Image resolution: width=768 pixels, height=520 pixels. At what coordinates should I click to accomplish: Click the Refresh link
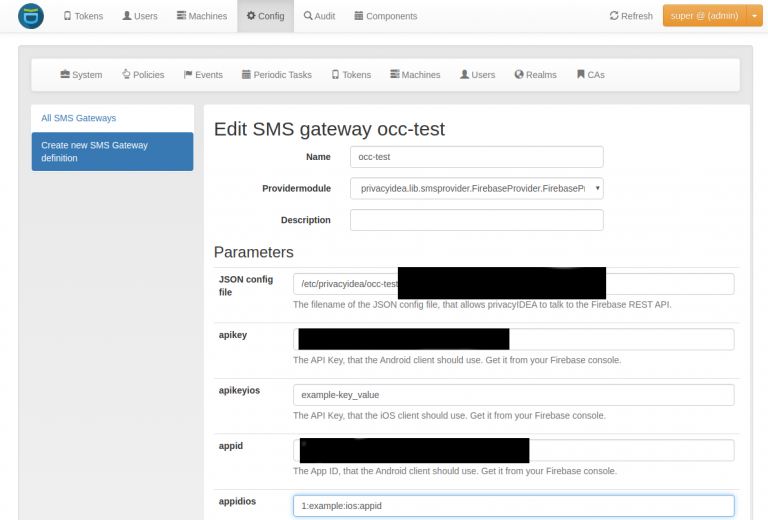[x=631, y=16]
